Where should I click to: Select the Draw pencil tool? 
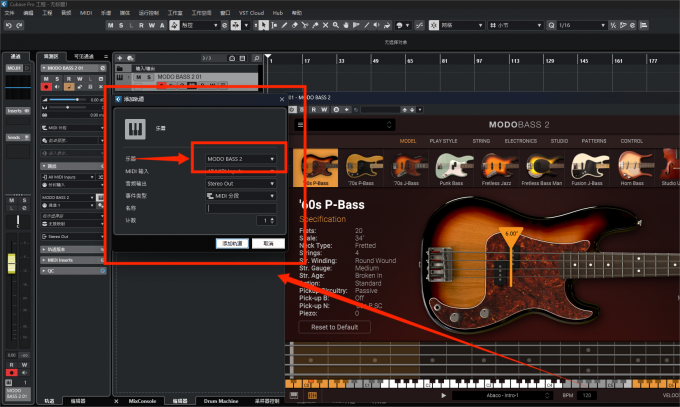point(284,26)
